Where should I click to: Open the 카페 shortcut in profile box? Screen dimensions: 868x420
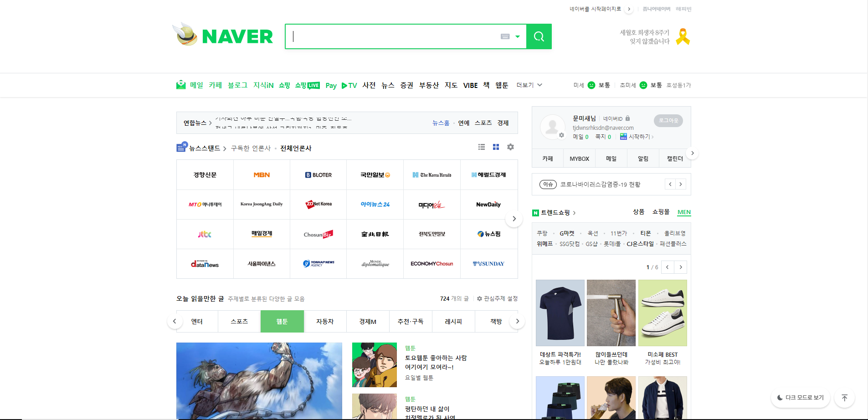coord(548,159)
